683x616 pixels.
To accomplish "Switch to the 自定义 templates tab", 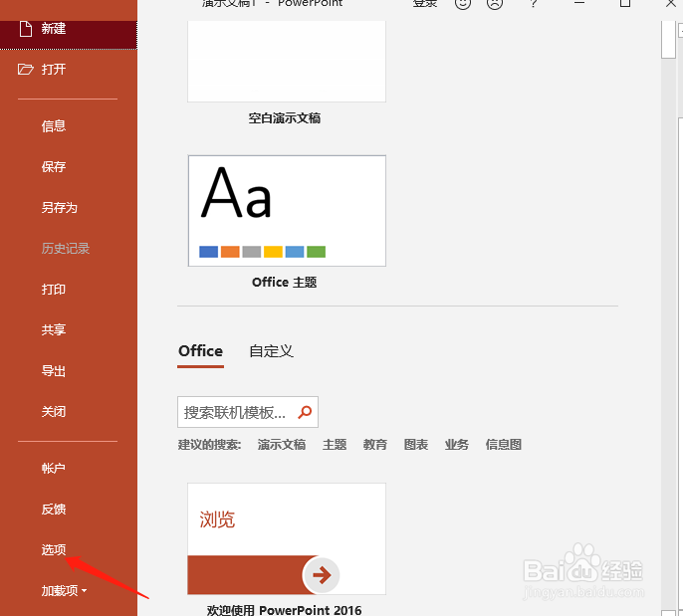I will point(272,351).
